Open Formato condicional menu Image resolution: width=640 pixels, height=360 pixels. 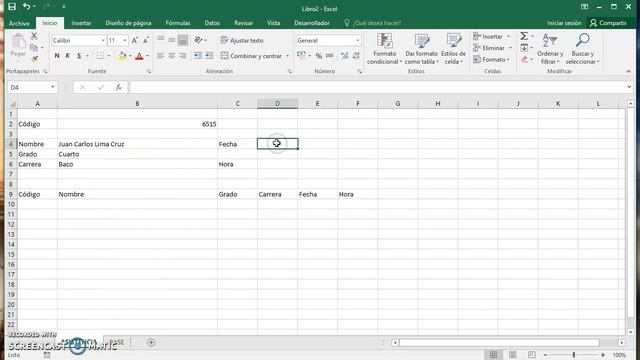click(x=384, y=49)
